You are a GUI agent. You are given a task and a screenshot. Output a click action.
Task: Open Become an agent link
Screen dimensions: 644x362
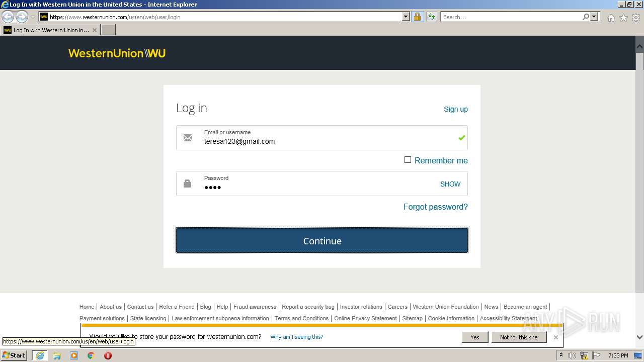[x=525, y=307]
